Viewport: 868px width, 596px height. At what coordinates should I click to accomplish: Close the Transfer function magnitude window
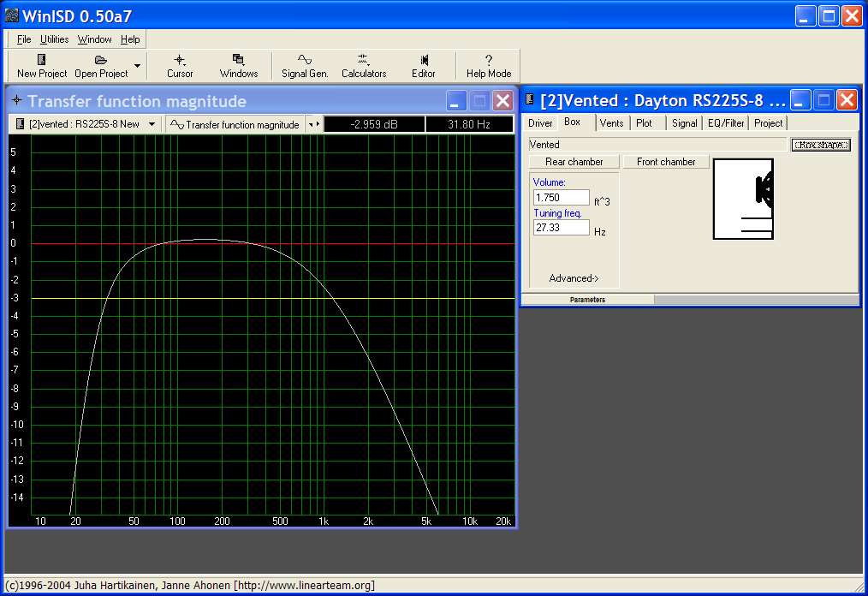click(x=502, y=101)
